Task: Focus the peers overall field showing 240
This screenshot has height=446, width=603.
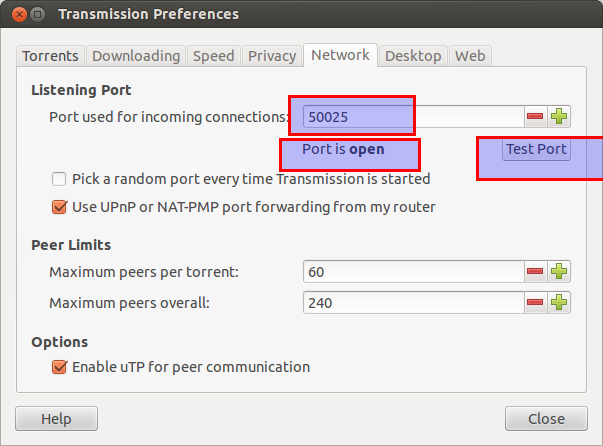Action: click(414, 303)
